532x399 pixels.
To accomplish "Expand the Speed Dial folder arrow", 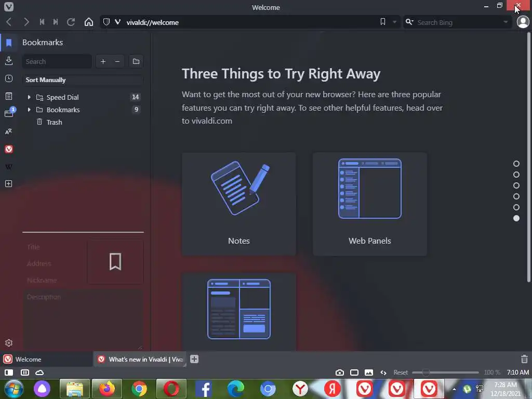I will [x=29, y=97].
